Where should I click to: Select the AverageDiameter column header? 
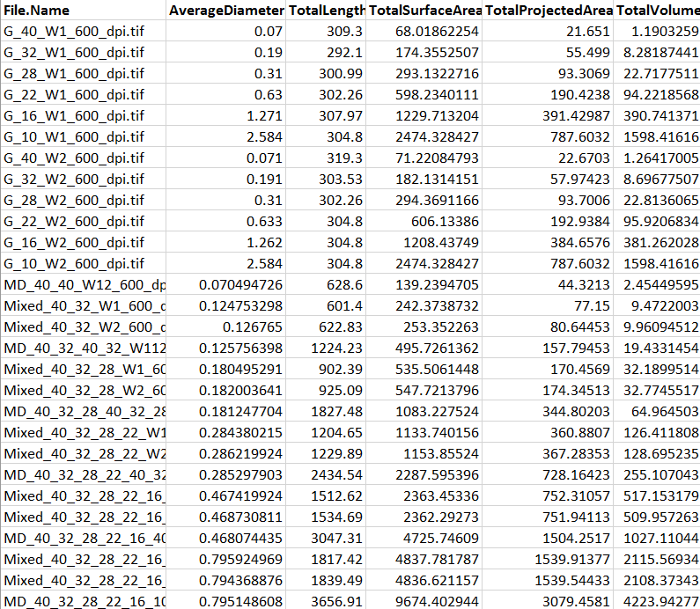coord(226,11)
